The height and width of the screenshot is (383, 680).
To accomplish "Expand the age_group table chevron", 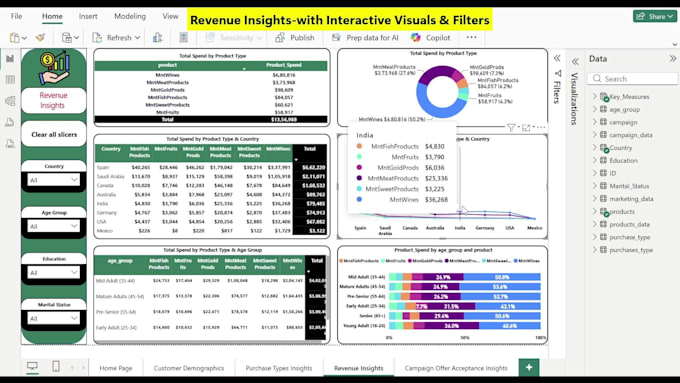I will click(595, 109).
